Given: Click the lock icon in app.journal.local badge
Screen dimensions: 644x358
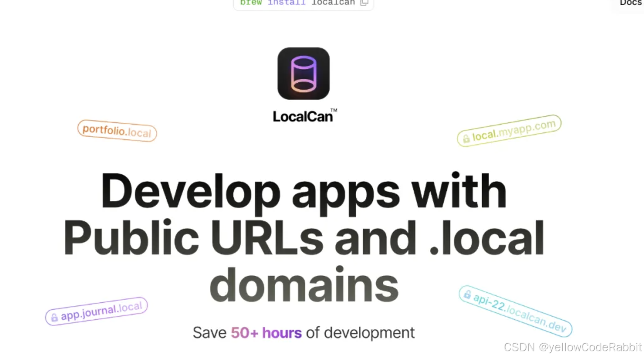Looking at the screenshot, I should [54, 318].
